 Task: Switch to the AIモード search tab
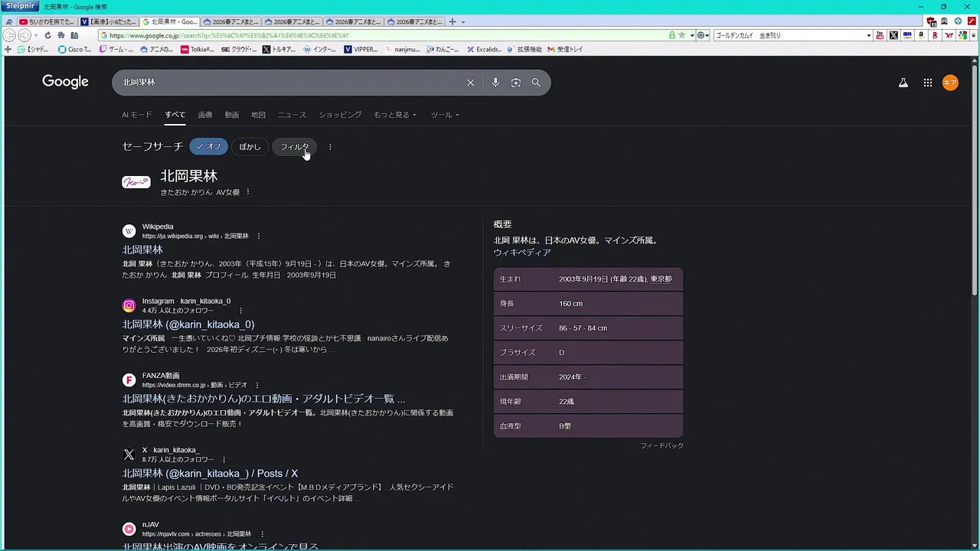(x=137, y=115)
